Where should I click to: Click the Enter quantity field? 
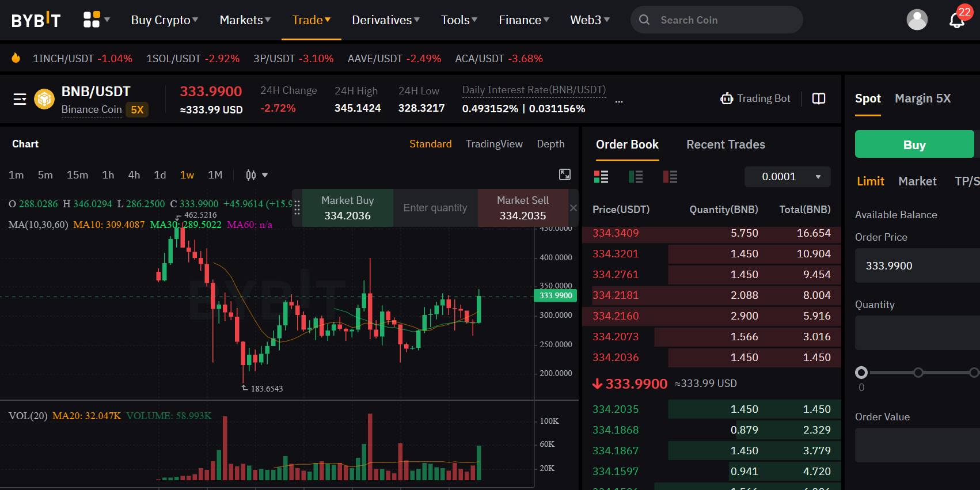pos(435,208)
